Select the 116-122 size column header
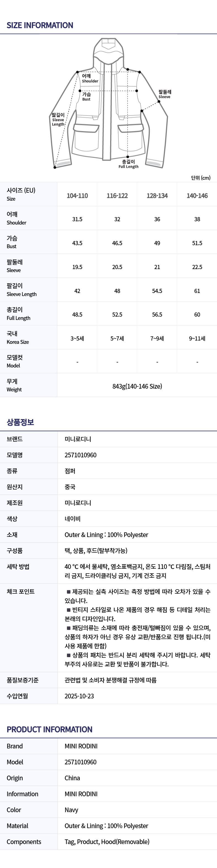Screen dimensions: 217x868 coord(117,196)
